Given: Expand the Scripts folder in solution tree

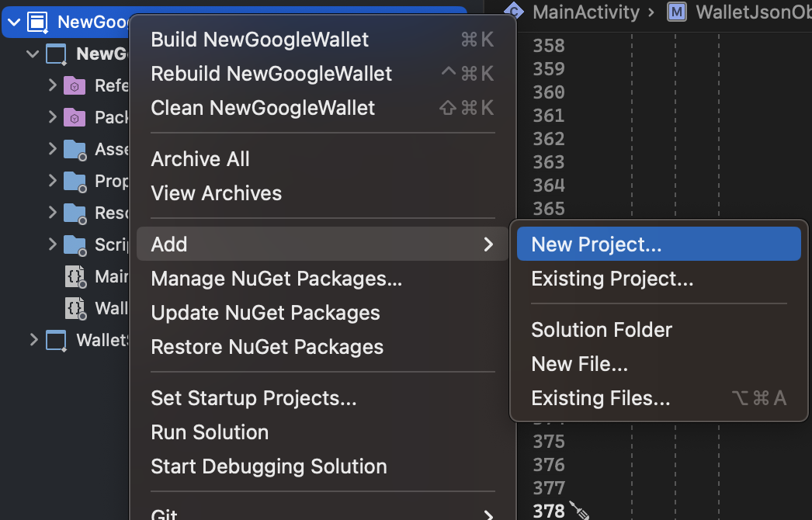Looking at the screenshot, I should click(51, 244).
